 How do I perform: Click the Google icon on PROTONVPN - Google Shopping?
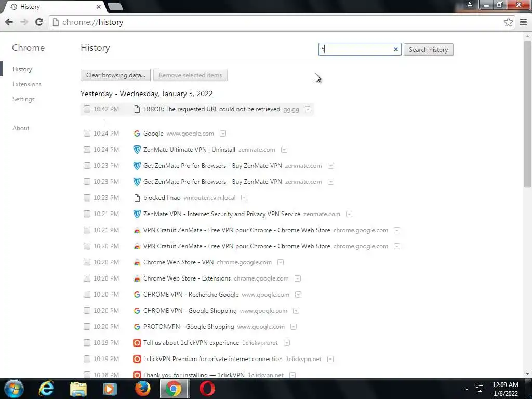[x=137, y=327]
